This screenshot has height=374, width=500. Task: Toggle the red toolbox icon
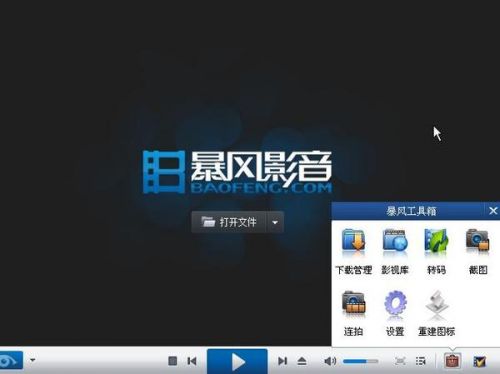click(x=453, y=361)
